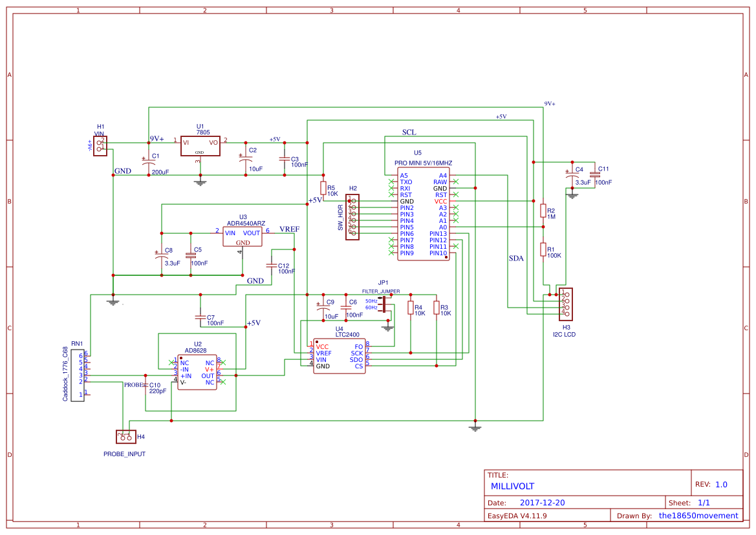Click the PIN13 label on U5
The image size is (756, 535).
438,234
